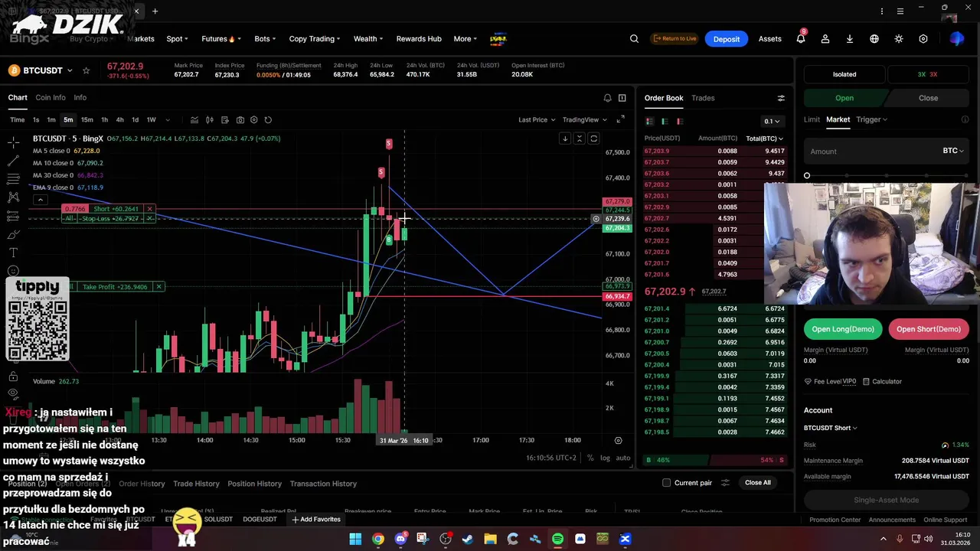
Task: Switch to the Coin Info tab
Action: coord(51,98)
